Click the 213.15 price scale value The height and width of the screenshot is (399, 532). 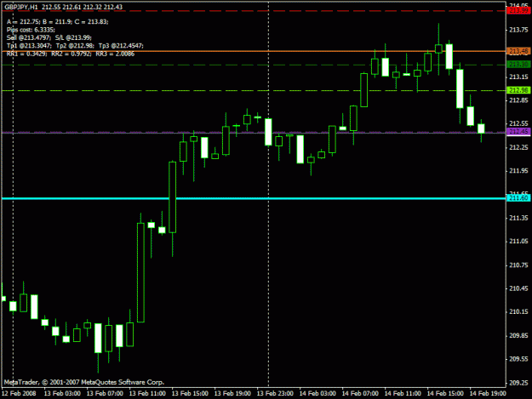pyautogui.click(x=518, y=77)
